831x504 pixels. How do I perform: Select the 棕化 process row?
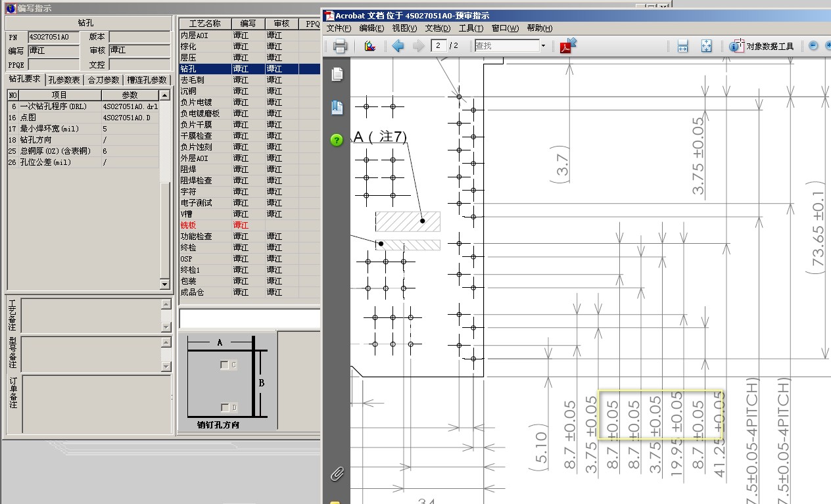(249, 47)
